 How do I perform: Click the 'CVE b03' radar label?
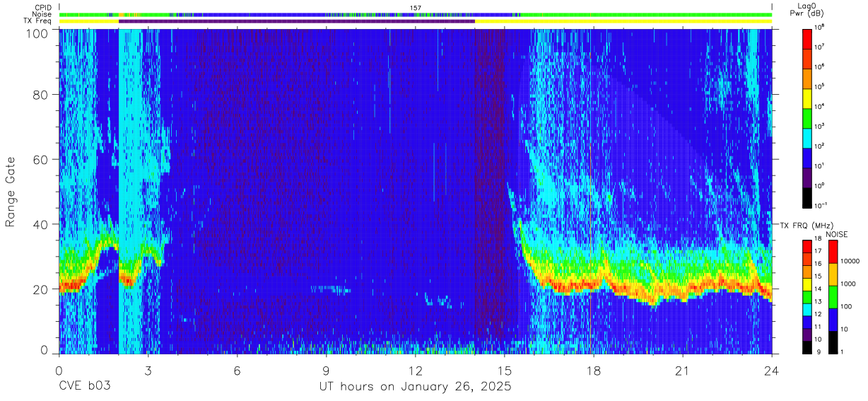84,387
